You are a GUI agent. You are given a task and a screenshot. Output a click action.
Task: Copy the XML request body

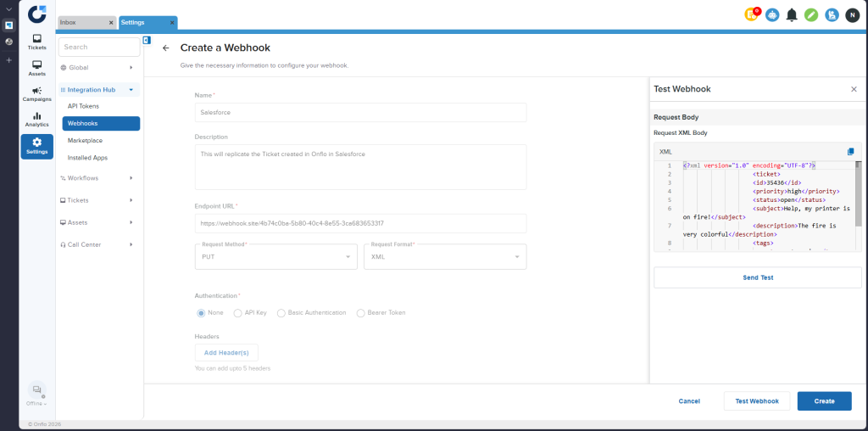coord(851,151)
